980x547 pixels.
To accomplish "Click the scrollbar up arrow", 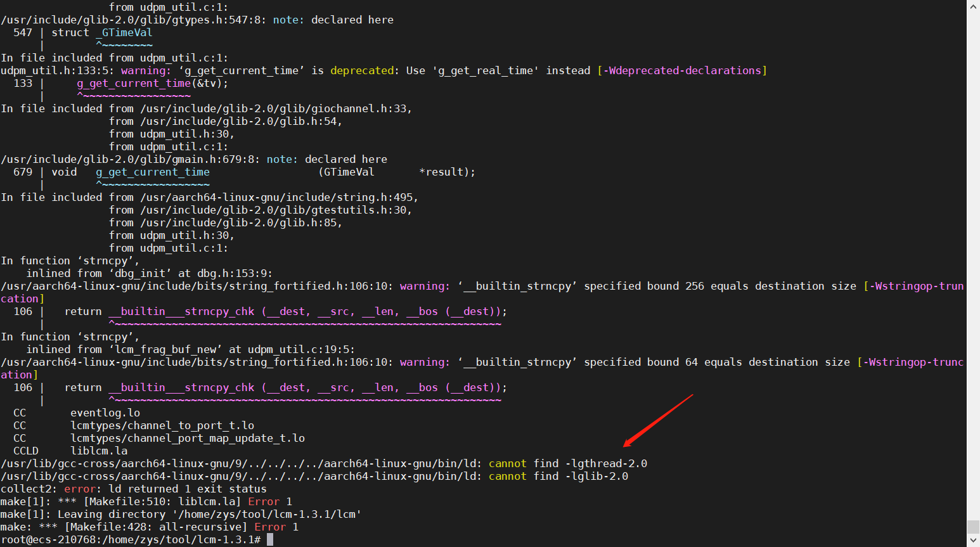I will point(973,6).
